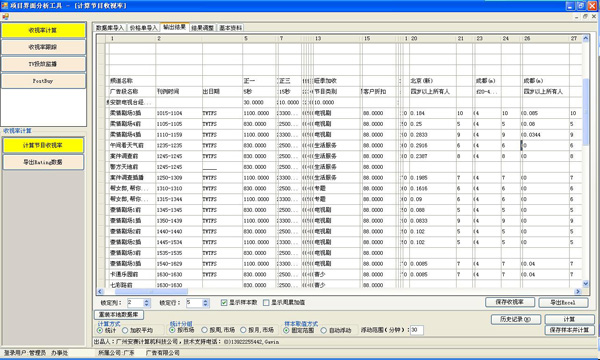Switch to the 数据库导入 tab
This screenshot has width=600, height=360.
110,28
